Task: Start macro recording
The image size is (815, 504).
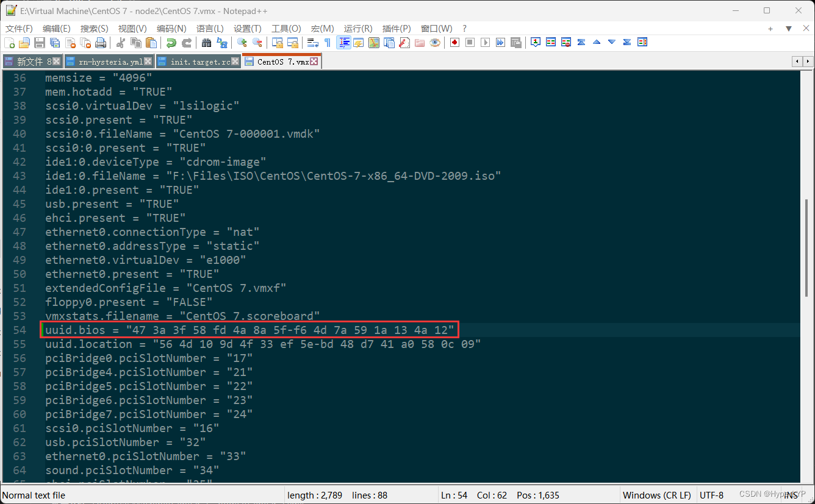Action: point(453,42)
